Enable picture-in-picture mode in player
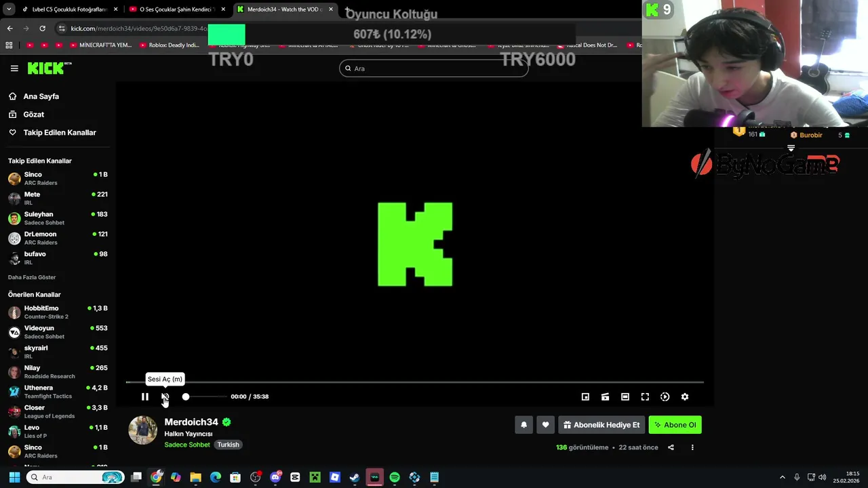This screenshot has height=488, width=868. [585, 396]
